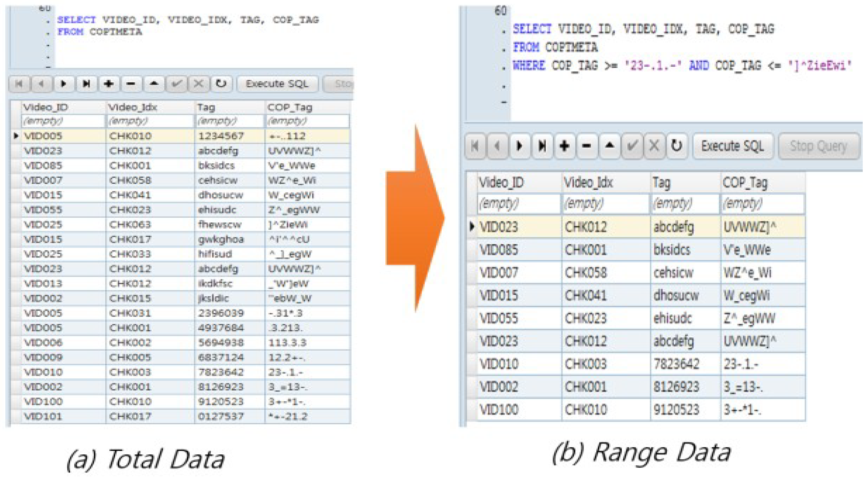
Task: Click the empty filter under right Tag
Action: tap(684, 203)
